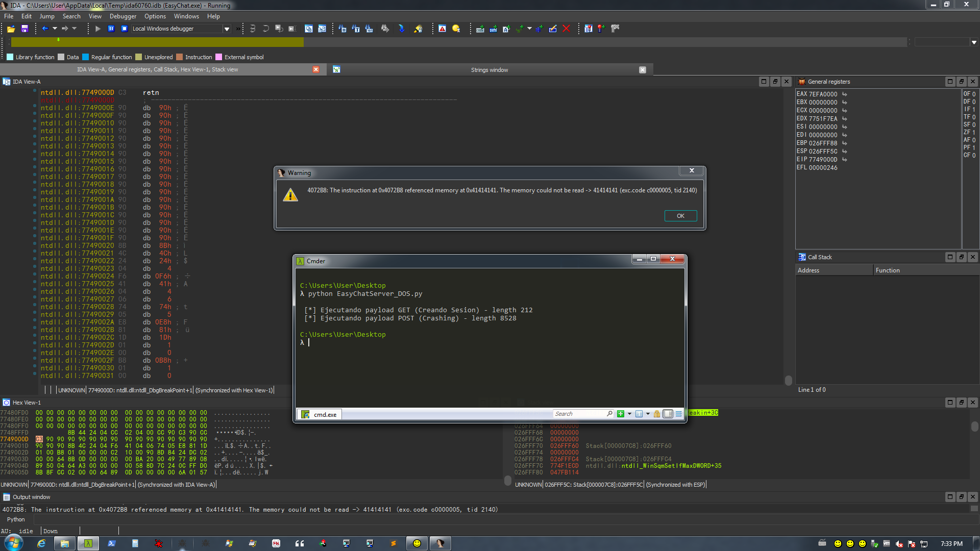Viewport: 980px width, 551px height.
Task: Expand the Cmder new console dropdown arrow
Action: point(629,414)
